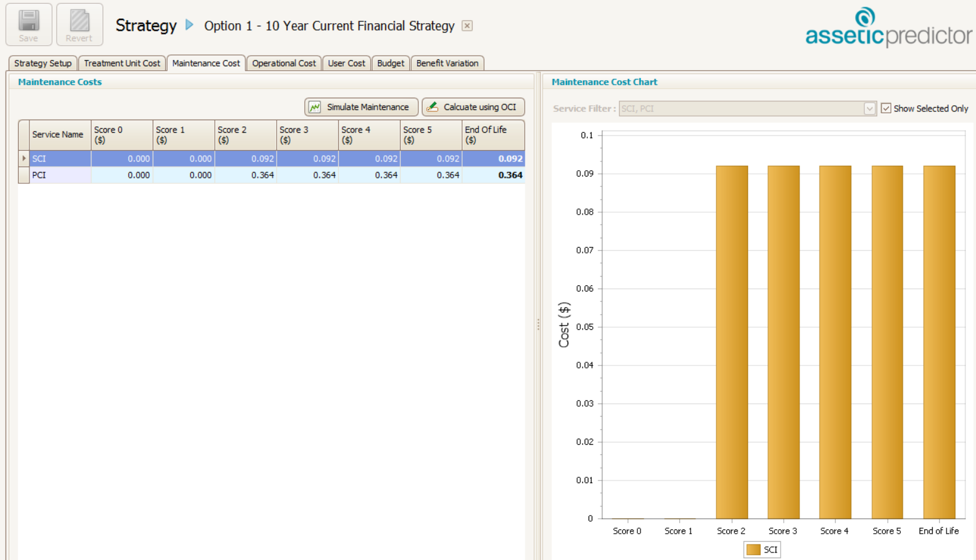This screenshot has width=976, height=560.
Task: Click the SCI row indicator arrow
Action: click(24, 159)
